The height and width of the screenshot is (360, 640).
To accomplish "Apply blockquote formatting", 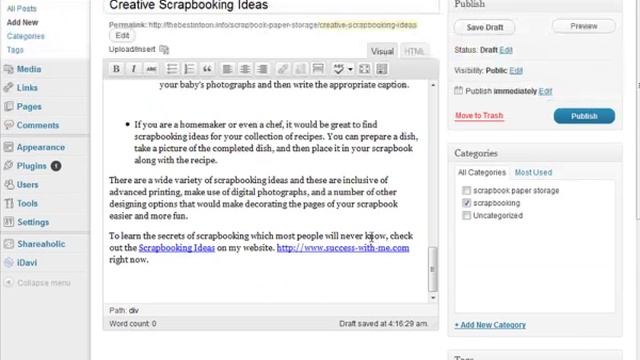I will click(x=207, y=69).
